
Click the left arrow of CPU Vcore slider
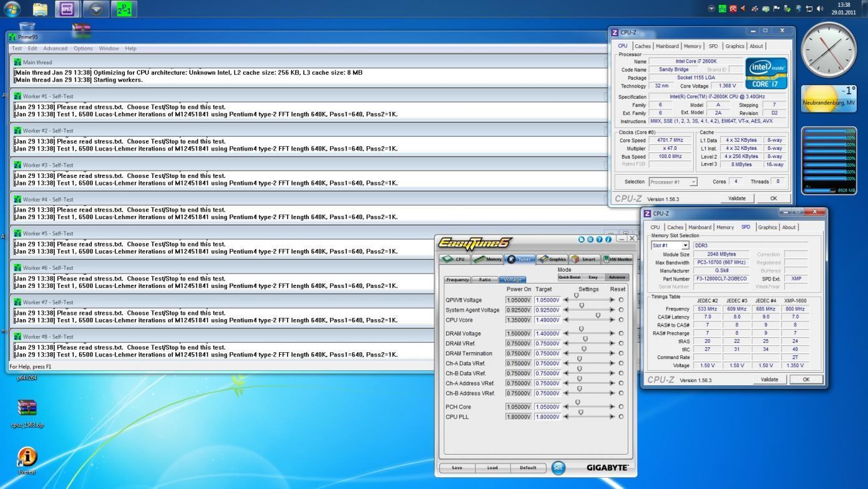tap(567, 320)
